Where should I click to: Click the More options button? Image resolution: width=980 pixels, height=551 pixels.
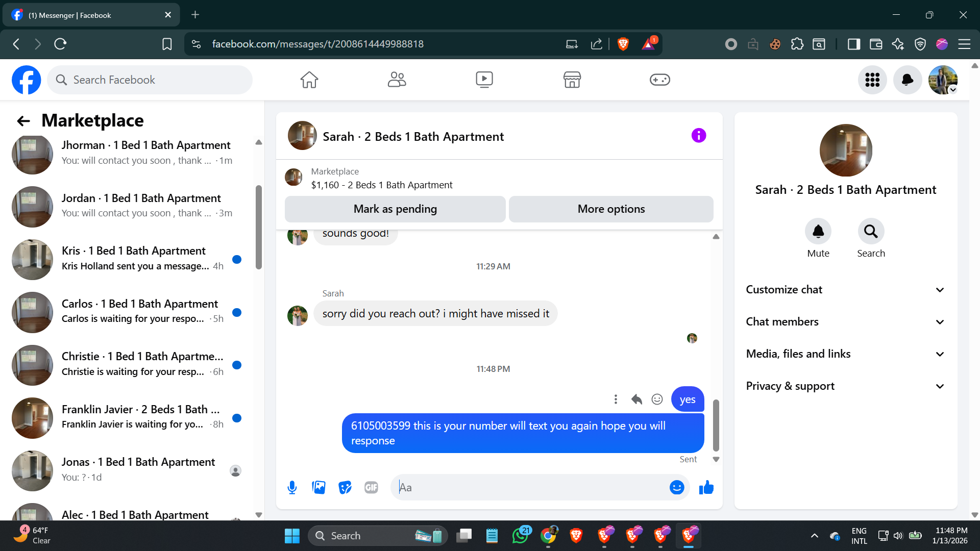pyautogui.click(x=611, y=209)
